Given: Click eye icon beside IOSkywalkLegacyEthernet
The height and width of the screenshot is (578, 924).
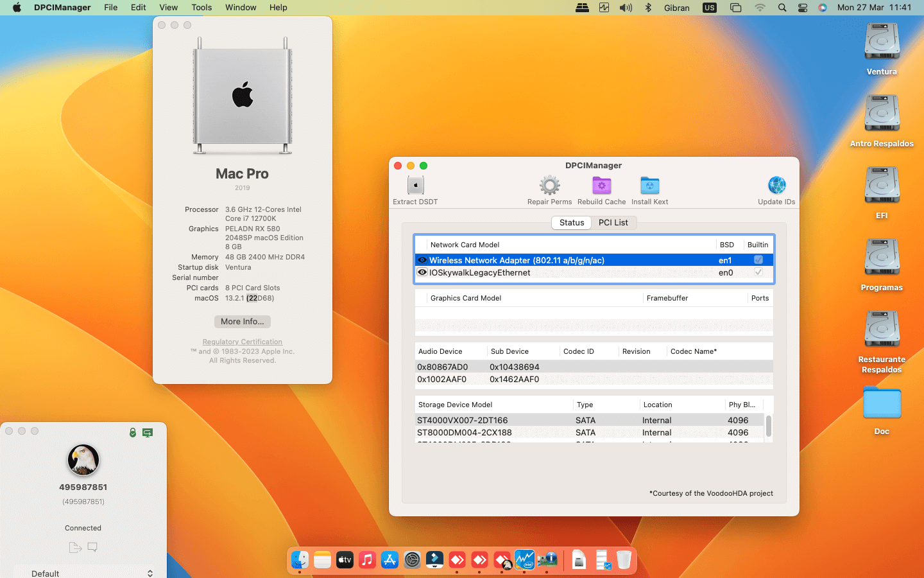Looking at the screenshot, I should click(422, 272).
